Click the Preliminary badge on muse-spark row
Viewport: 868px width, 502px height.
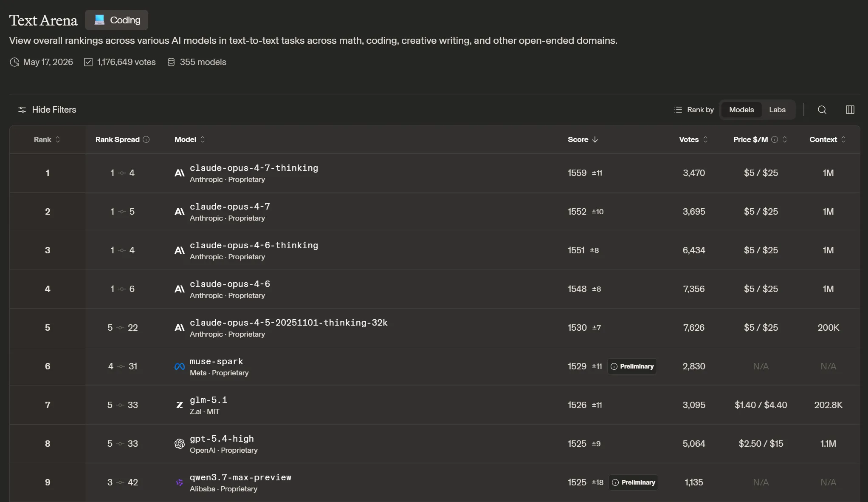point(632,366)
